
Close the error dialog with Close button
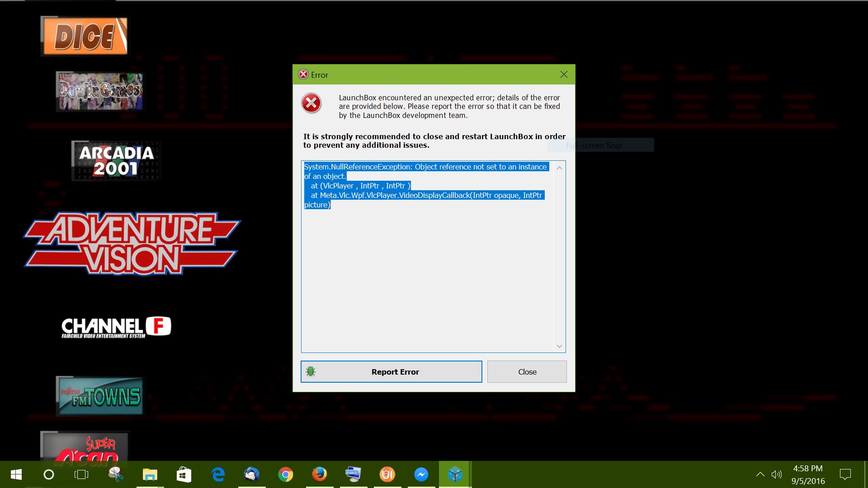(527, 371)
